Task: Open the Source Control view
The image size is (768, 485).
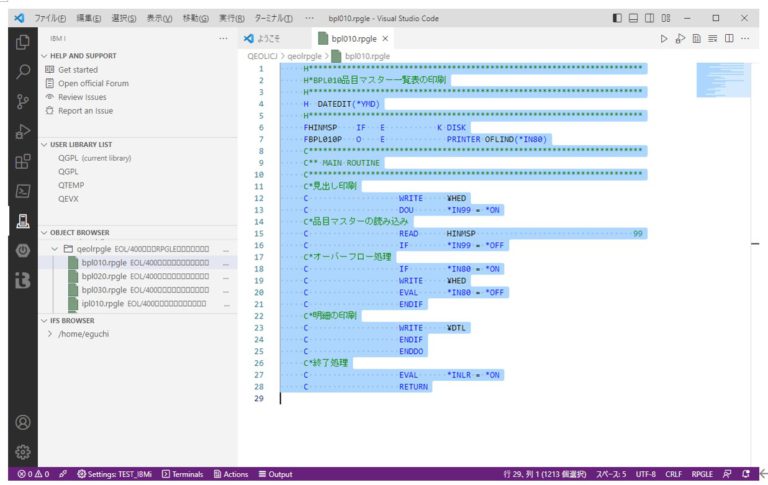Action: pos(22,101)
